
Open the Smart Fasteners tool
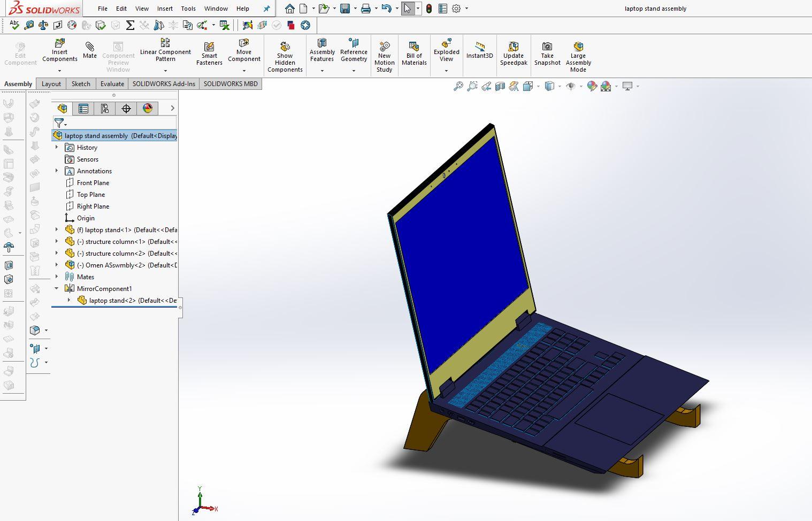point(209,52)
